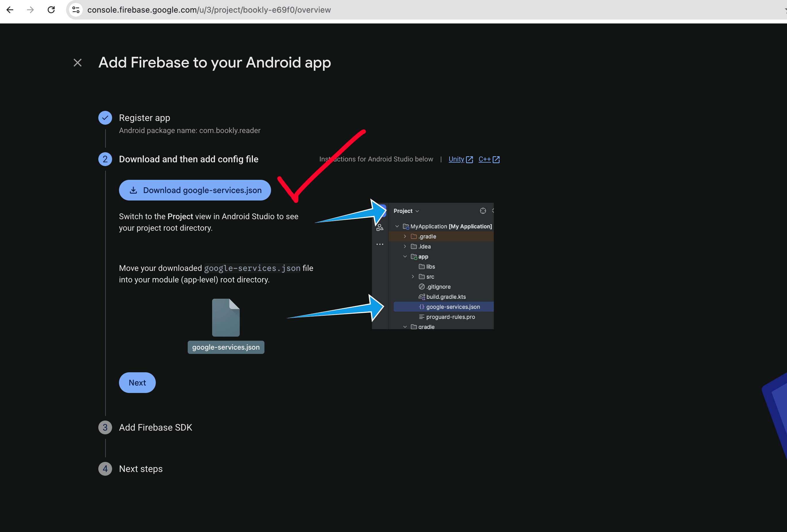Image resolution: width=787 pixels, height=532 pixels.
Task: Open step 3 Add Firebase SDK
Action: (x=156, y=427)
